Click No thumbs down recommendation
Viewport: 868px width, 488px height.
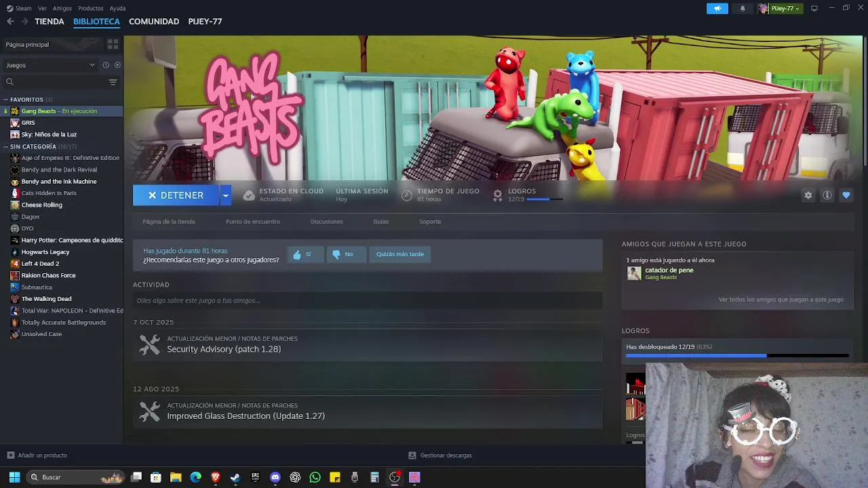click(x=346, y=254)
